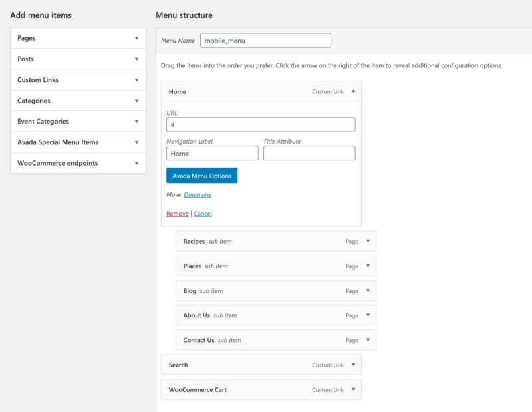Screen dimensions: 532x412
Task: Cancel editing the Home item
Action: [203, 214]
